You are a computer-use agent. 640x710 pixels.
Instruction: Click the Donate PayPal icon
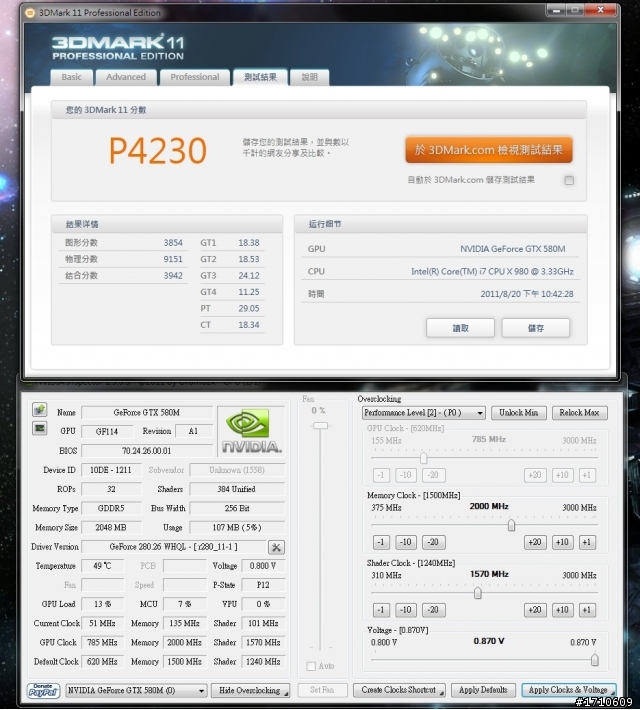43,691
